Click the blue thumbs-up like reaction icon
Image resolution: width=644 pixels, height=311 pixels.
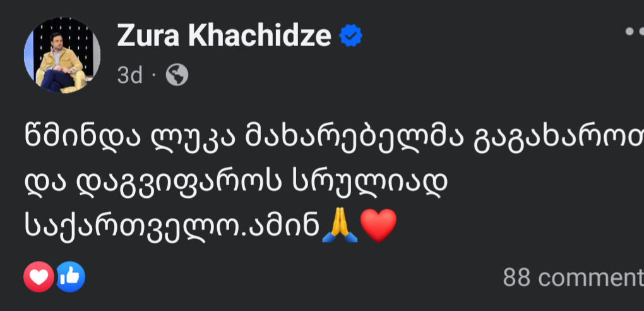[70, 277]
